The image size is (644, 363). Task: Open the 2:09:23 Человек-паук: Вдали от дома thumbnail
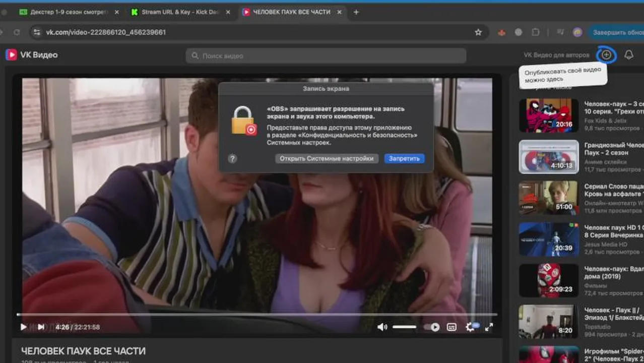point(549,281)
